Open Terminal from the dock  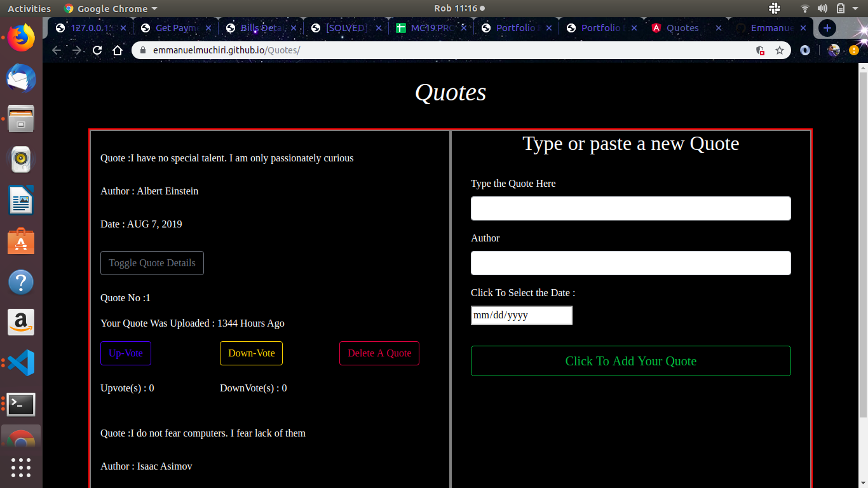21,403
